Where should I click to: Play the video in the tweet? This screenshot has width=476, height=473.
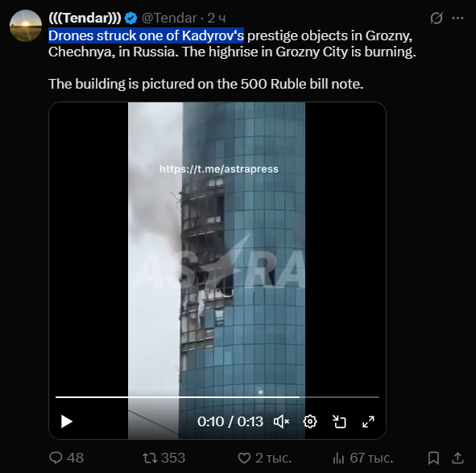67,421
